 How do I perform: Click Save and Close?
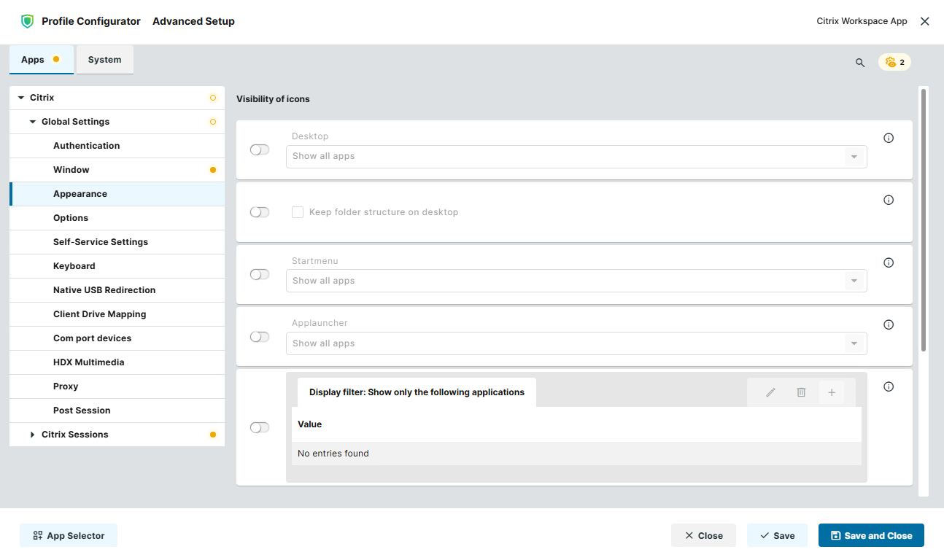pos(871,535)
